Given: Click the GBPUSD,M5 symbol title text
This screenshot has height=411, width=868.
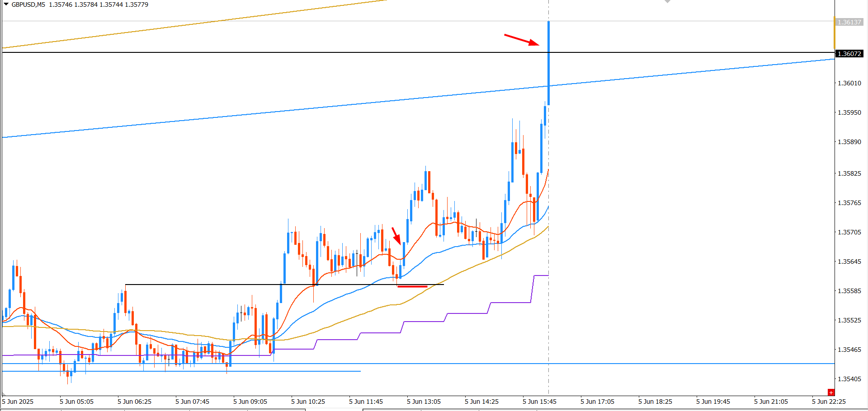Looking at the screenshot, I should (28, 5).
